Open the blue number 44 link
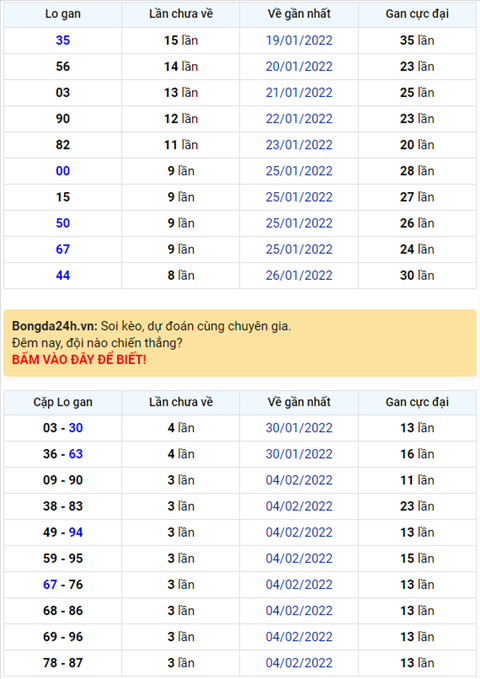 [x=63, y=275]
